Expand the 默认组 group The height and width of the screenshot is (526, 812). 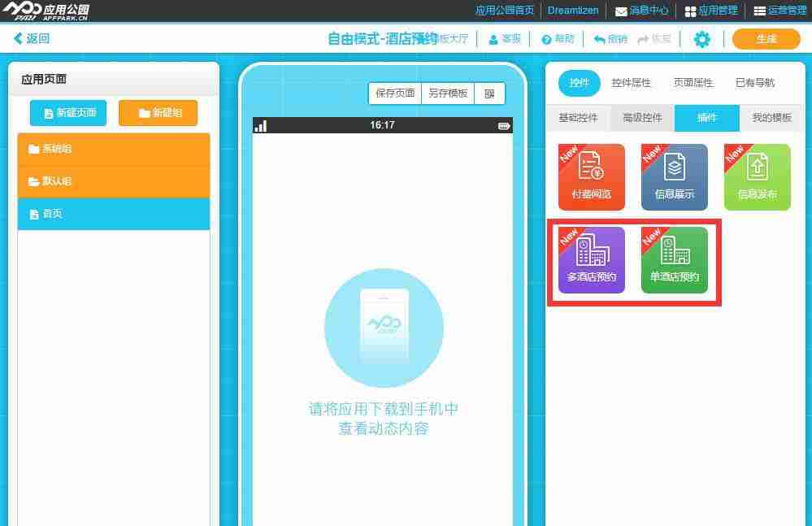point(114,181)
